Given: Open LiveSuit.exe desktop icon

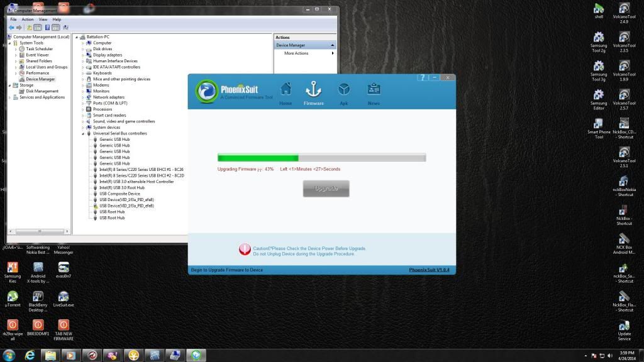Looking at the screenshot, I should [x=64, y=299].
